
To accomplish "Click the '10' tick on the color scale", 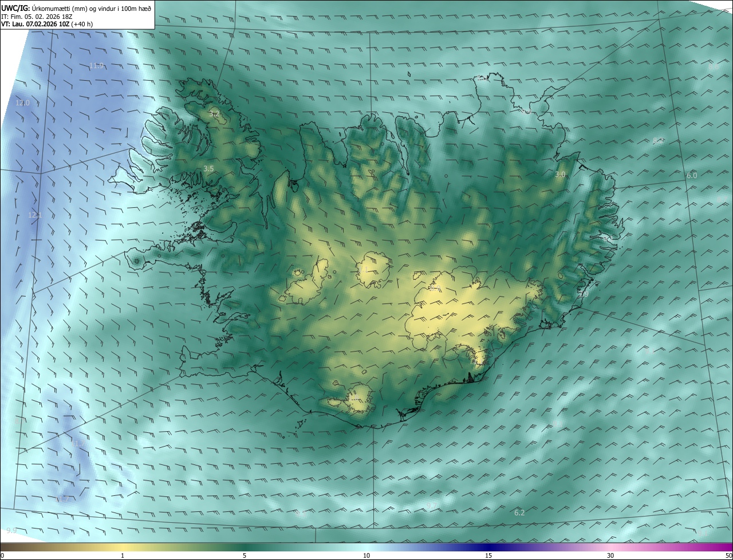I will (x=366, y=556).
